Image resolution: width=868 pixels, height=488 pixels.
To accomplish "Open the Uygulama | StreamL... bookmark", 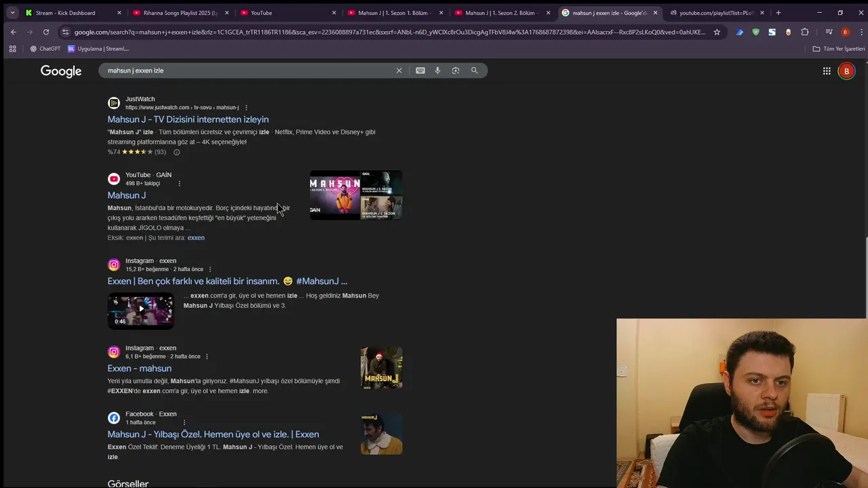I will (x=98, y=49).
